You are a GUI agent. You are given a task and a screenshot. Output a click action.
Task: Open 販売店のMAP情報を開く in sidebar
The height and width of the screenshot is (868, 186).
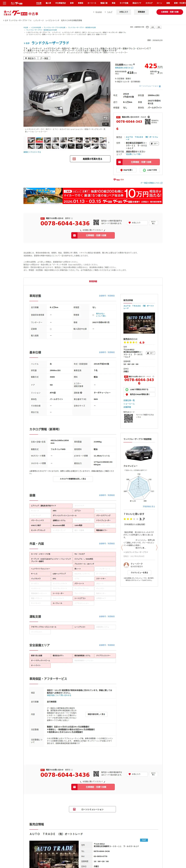click(x=139, y=394)
